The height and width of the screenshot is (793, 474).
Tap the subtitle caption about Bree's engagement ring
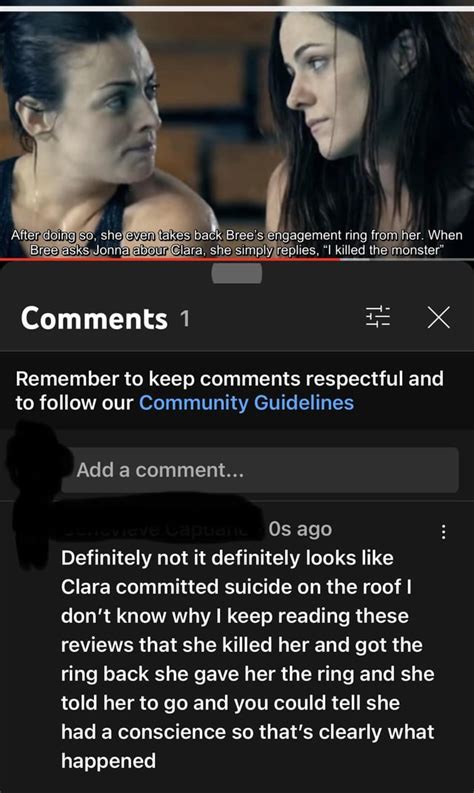(x=237, y=242)
